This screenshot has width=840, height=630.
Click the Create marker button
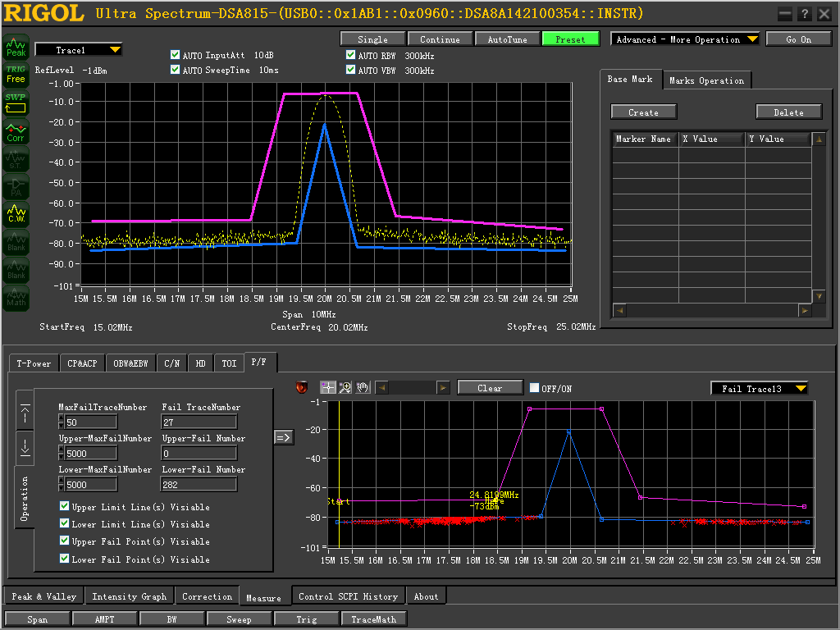click(x=643, y=112)
